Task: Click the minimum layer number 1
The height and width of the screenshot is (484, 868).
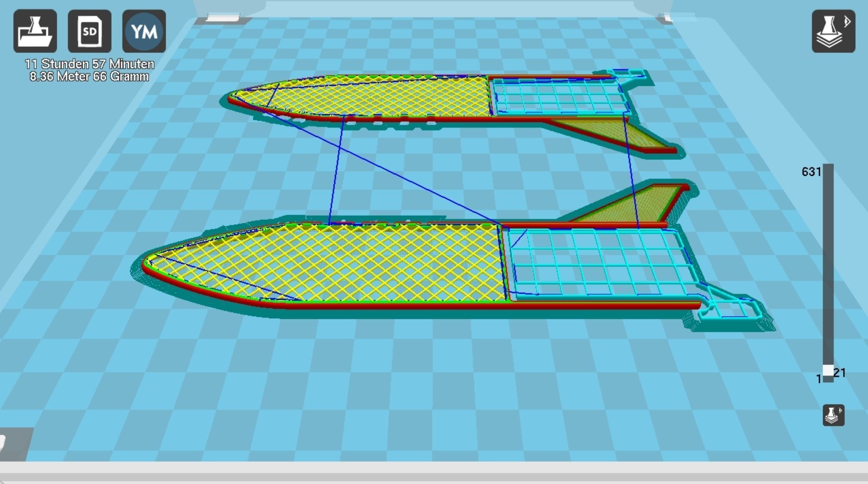Action: coord(819,379)
